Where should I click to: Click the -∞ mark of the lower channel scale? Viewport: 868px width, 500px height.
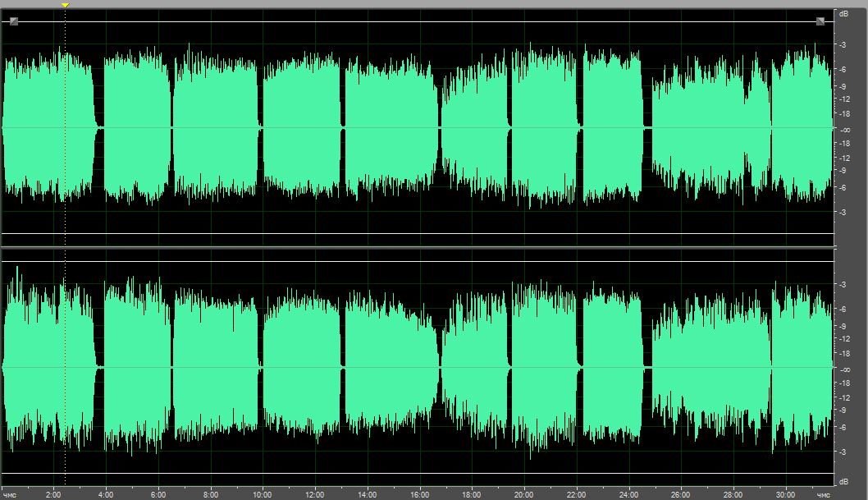click(843, 369)
